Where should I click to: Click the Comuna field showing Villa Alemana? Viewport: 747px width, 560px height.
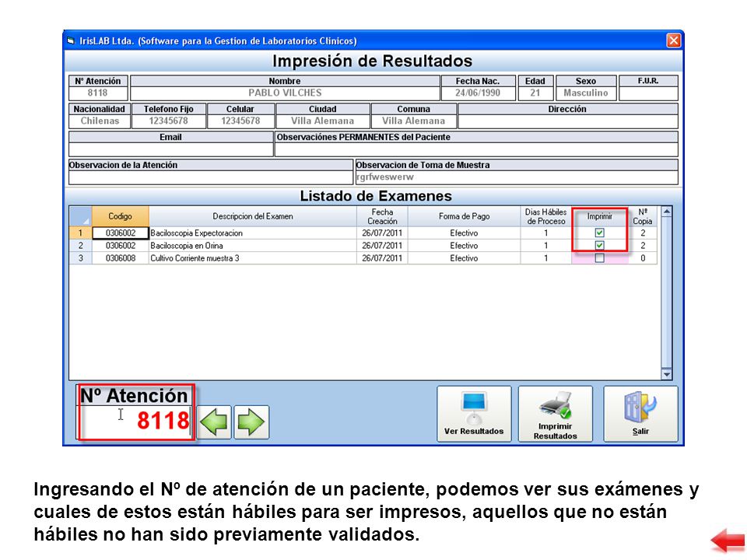[x=413, y=121]
